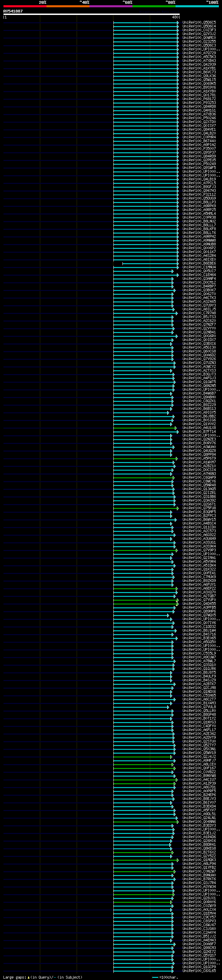Click the UniRef100_P32112 label
Screen dimensions: 222x980
tap(199, 194)
